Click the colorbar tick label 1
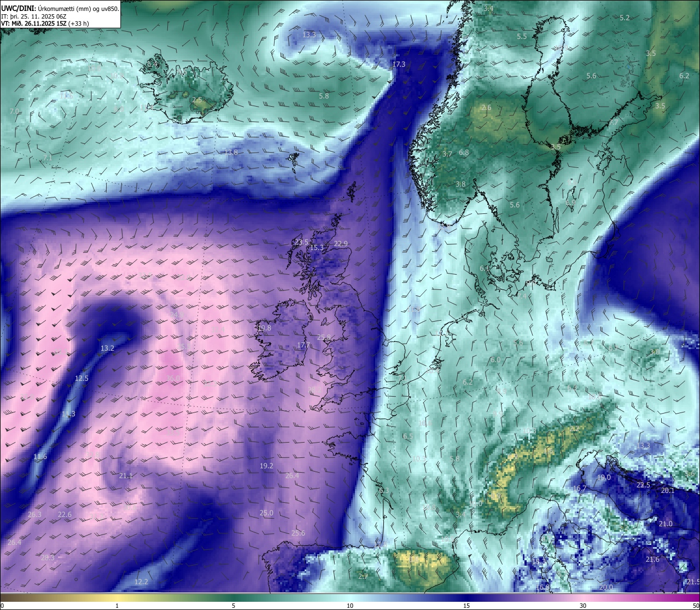 pyautogui.click(x=117, y=606)
